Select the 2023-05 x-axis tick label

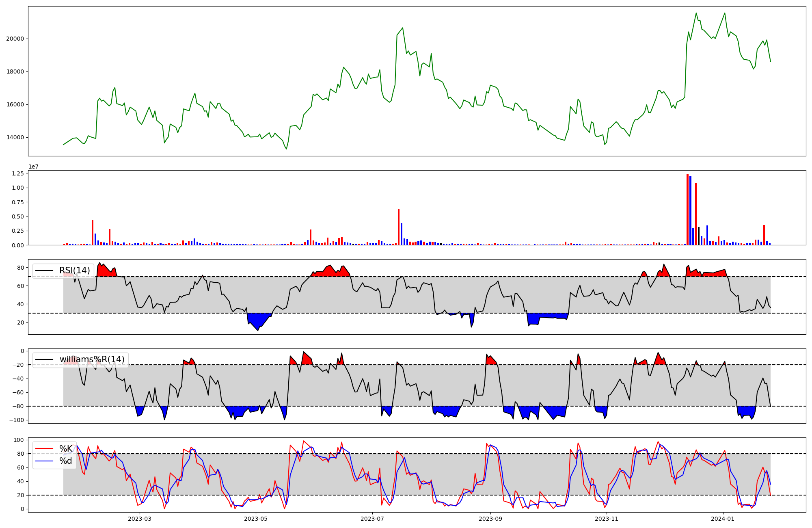click(256, 519)
